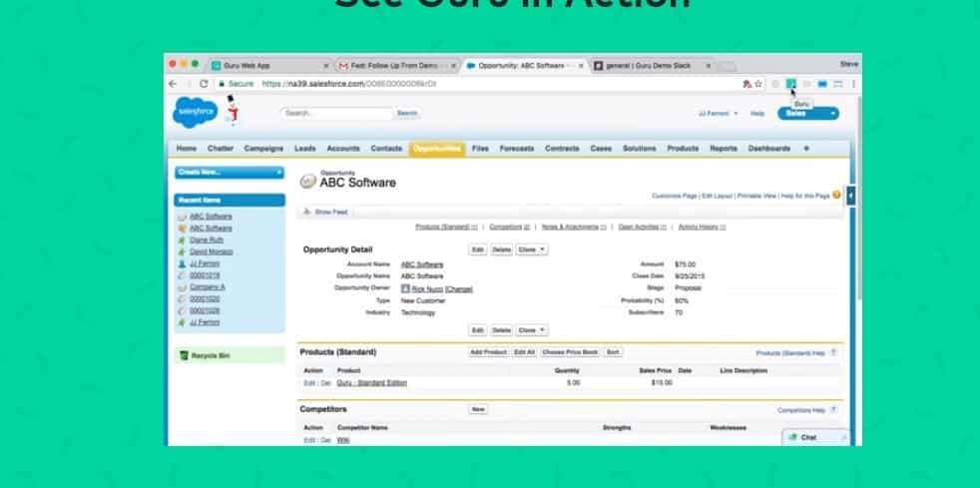This screenshot has height=488, width=980.
Task: Open the Guru - Standard Edition product link
Action: pyautogui.click(x=372, y=382)
